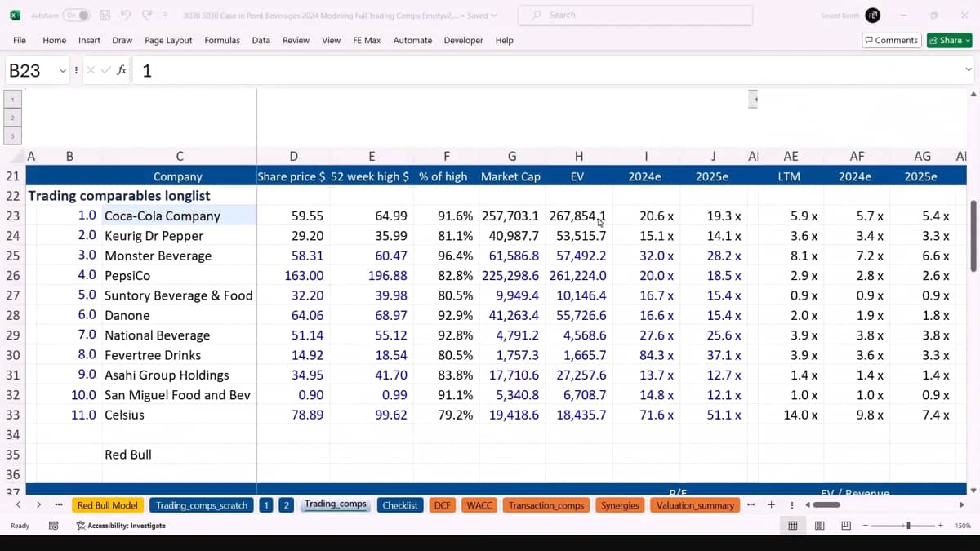This screenshot has height=551, width=980.
Task: Click the zoom out minus button
Action: click(866, 526)
